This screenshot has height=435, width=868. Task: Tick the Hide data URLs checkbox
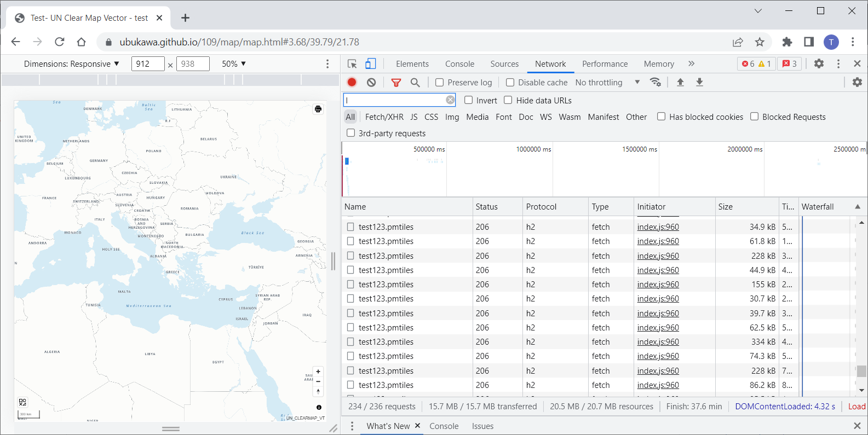tap(508, 100)
